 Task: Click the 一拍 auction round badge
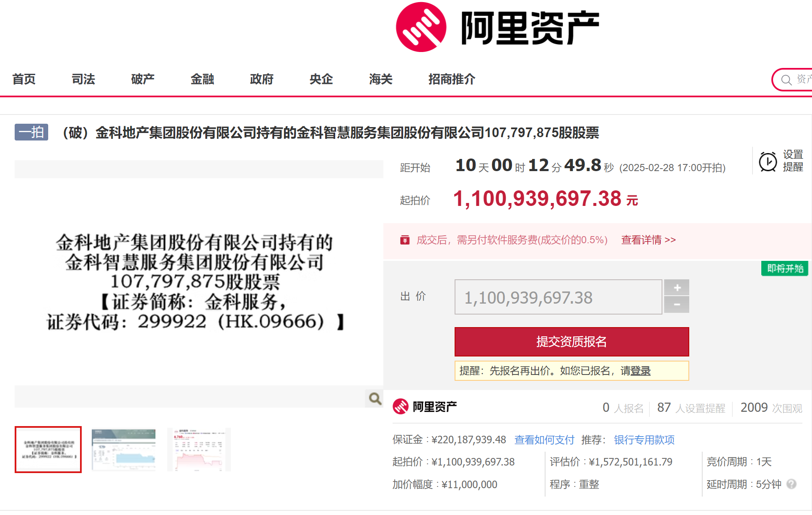coord(31,132)
